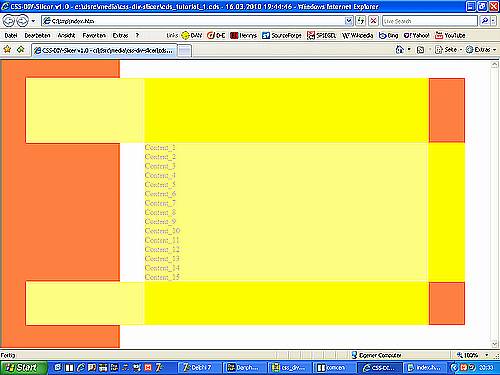This screenshot has height=375, width=500.
Task: Go to the home page via Home icon
Action: point(399,50)
